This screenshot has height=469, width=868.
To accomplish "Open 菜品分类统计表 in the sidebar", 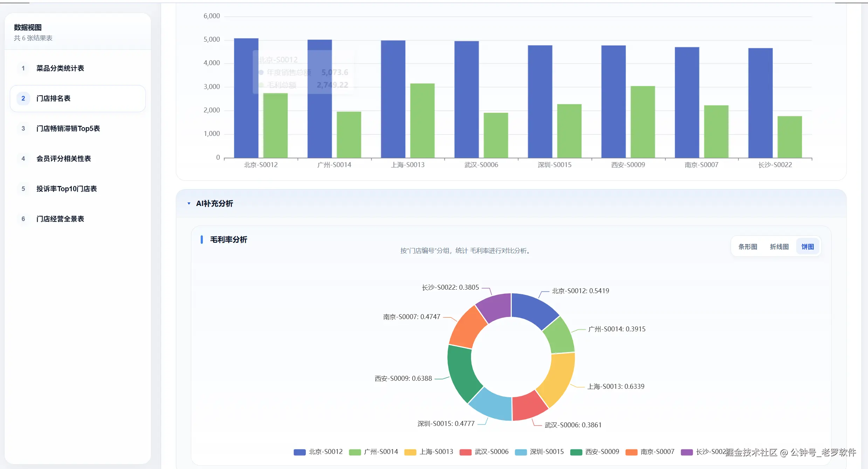I will pos(78,68).
